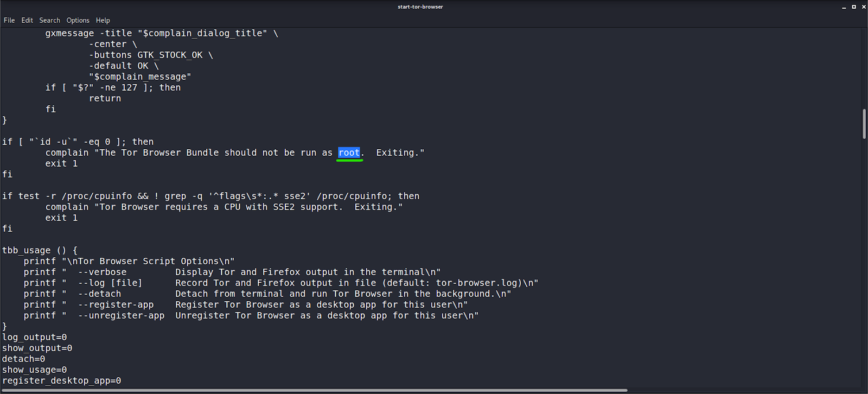Maximize the start-tor-browser window
The width and height of the screenshot is (868, 394).
(x=854, y=7)
